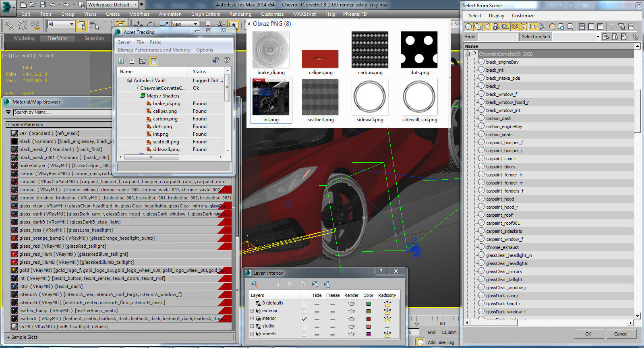Set the wheels layer as current checkbox
Screen dimensions: 644x348
pos(304,334)
